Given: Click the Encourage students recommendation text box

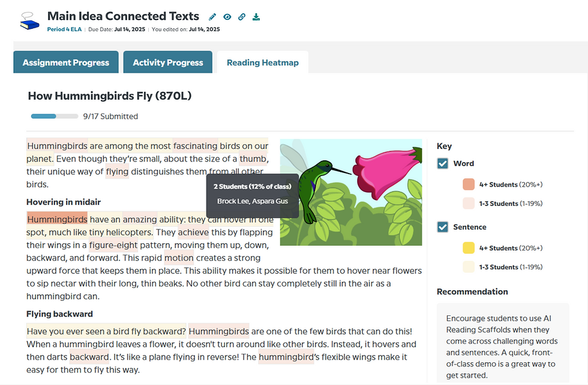Looking at the screenshot, I should coord(503,344).
